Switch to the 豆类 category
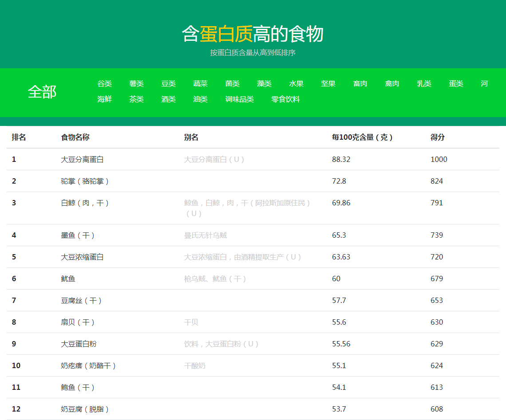The width and height of the screenshot is (506, 420). [168, 84]
